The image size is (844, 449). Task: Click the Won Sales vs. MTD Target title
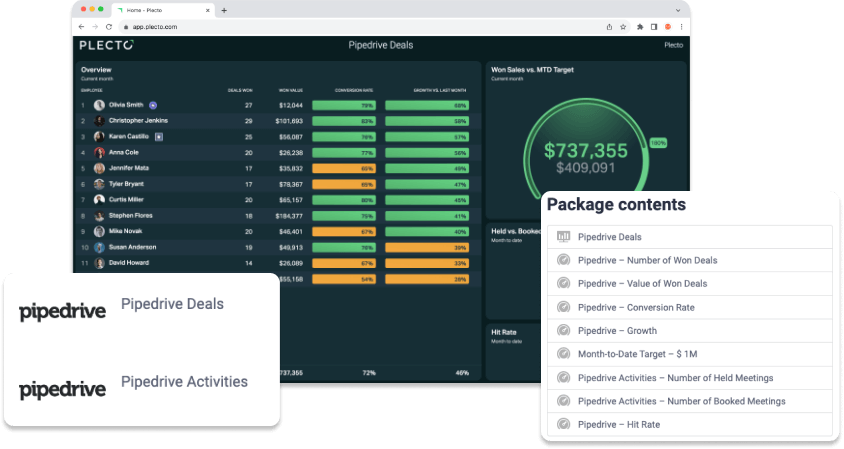pos(532,69)
